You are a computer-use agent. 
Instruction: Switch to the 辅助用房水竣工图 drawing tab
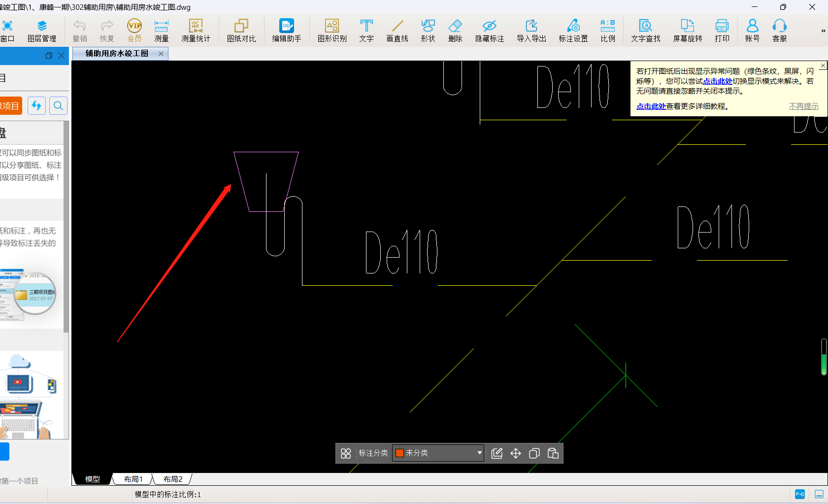point(117,53)
